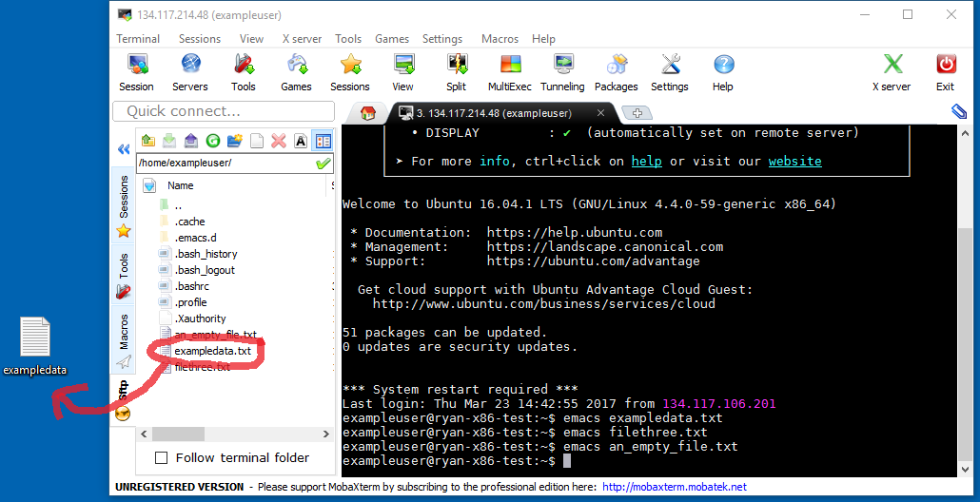Enable Follow terminal folder checkbox
980x502 pixels.
162,457
